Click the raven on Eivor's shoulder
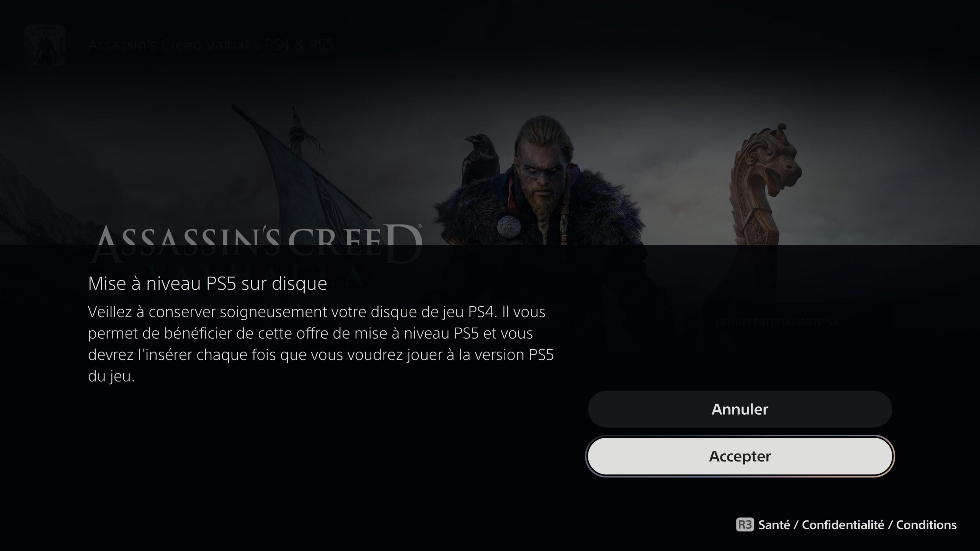This screenshot has width=980, height=551. tap(481, 158)
